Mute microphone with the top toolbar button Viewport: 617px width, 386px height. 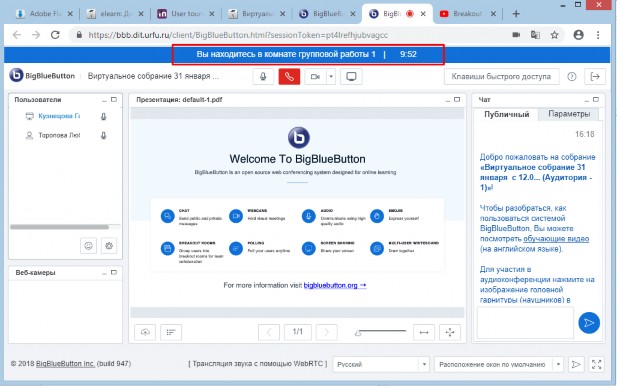263,76
